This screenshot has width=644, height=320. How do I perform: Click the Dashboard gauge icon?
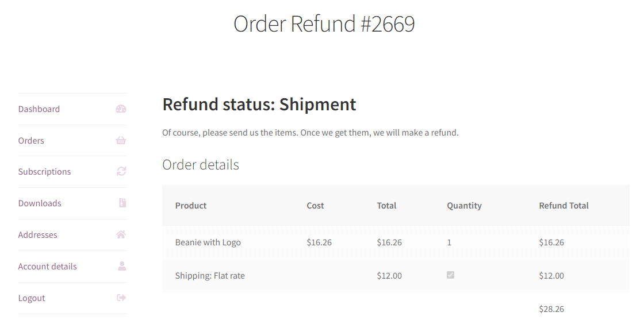point(121,109)
